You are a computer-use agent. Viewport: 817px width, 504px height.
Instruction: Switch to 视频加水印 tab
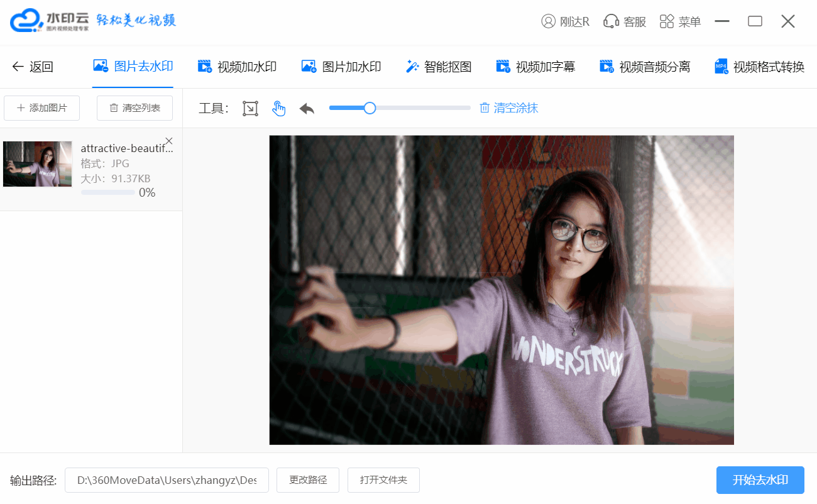237,67
